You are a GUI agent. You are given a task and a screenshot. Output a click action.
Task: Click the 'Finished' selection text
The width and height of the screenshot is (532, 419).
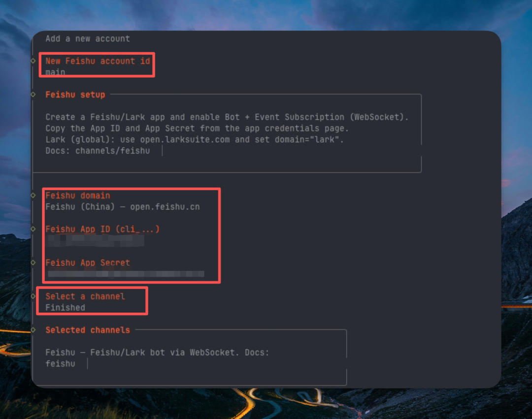65,307
